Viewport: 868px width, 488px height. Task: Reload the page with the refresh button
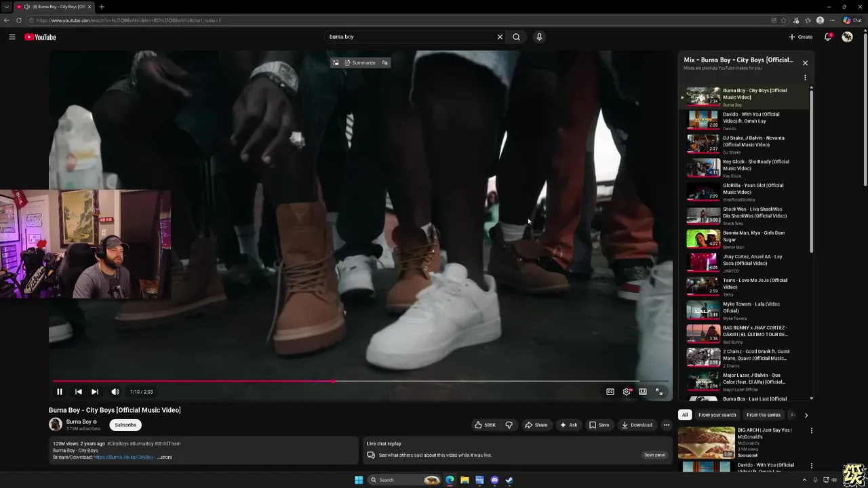point(18,20)
